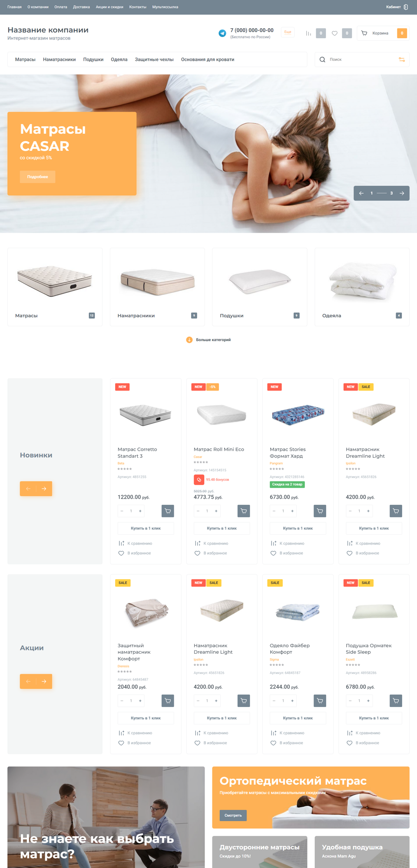Open Наматрасники menu item

[60, 59]
